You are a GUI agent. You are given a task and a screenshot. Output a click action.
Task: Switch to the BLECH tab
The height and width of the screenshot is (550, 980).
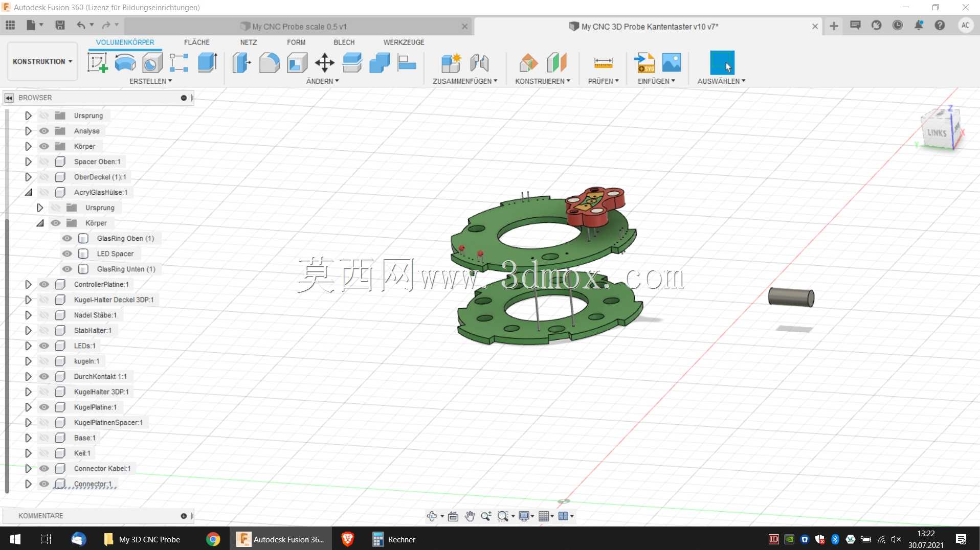(344, 42)
